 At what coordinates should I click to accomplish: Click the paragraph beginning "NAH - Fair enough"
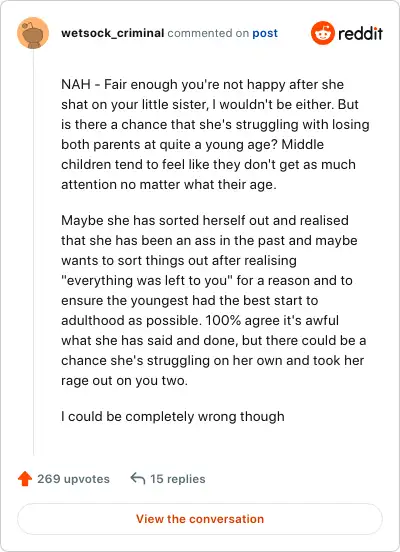(x=215, y=134)
